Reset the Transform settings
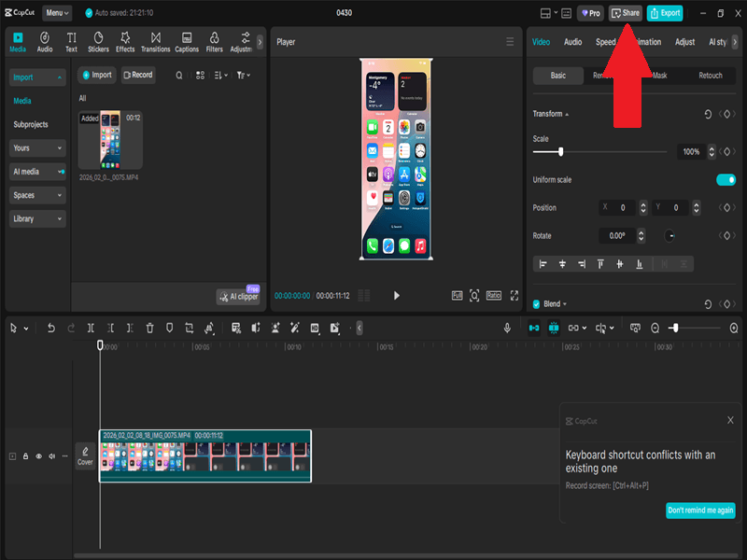Image resolution: width=747 pixels, height=560 pixels. click(x=708, y=114)
